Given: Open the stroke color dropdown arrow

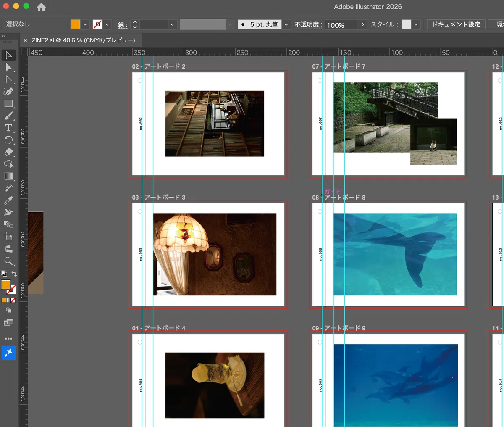Looking at the screenshot, I should pos(108,24).
